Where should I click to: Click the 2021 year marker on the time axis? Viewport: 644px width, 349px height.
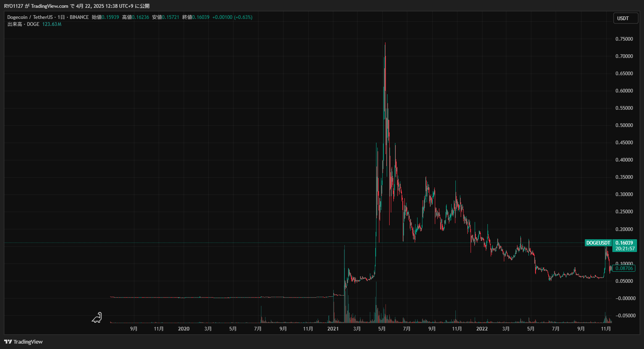(333, 329)
